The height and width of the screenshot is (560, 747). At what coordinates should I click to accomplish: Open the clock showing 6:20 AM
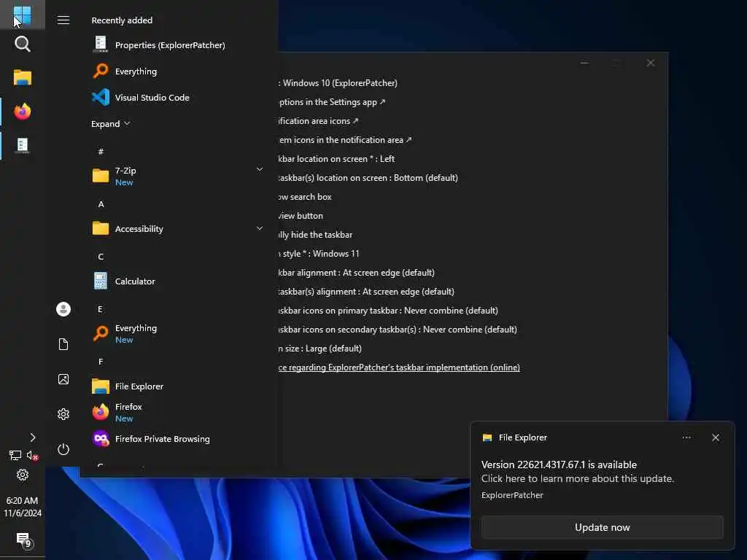(23, 507)
